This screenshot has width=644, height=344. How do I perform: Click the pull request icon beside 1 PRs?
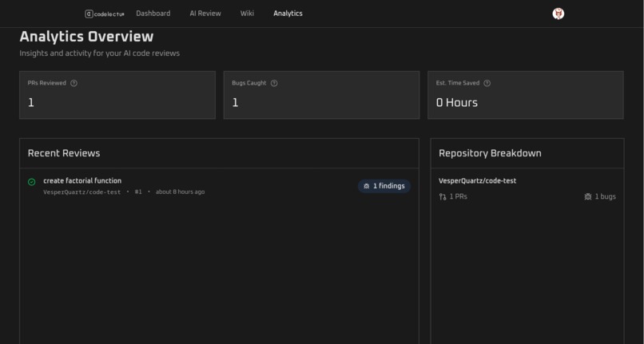click(443, 196)
